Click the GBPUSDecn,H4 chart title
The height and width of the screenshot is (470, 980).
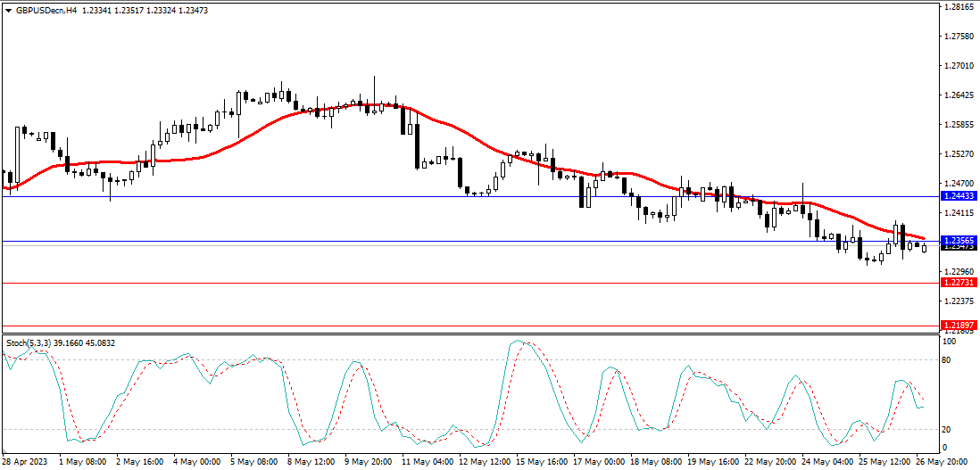tap(45, 11)
